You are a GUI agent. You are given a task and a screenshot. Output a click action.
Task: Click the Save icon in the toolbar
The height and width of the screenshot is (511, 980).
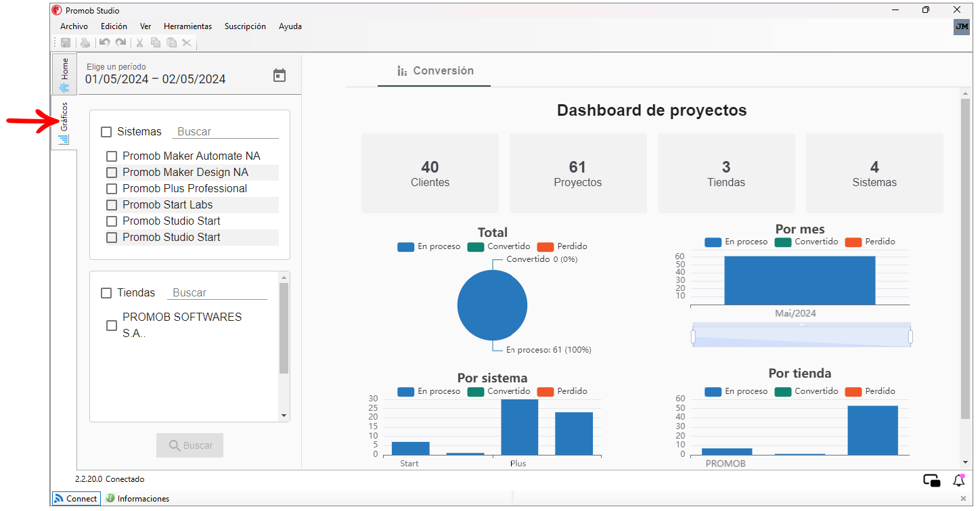[66, 43]
